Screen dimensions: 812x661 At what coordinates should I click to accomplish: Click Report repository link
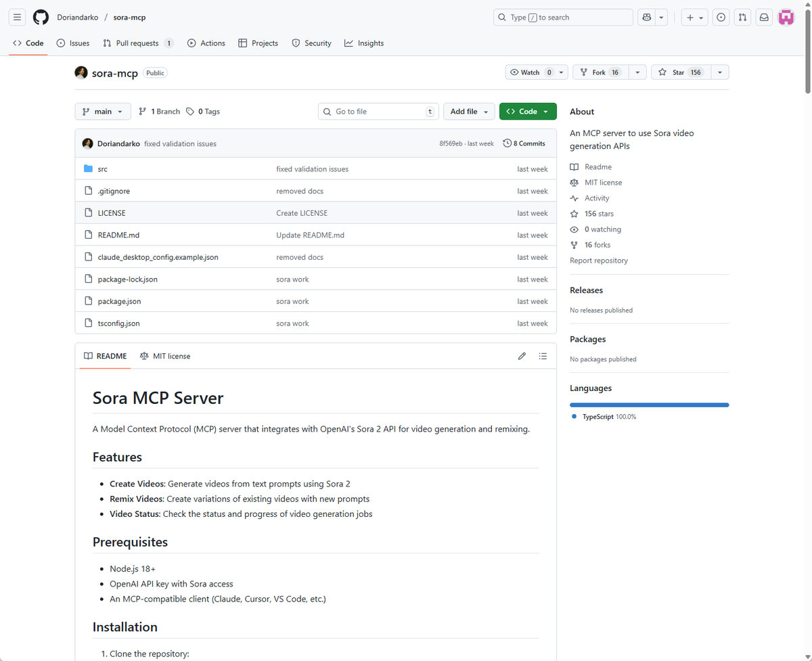click(x=599, y=260)
